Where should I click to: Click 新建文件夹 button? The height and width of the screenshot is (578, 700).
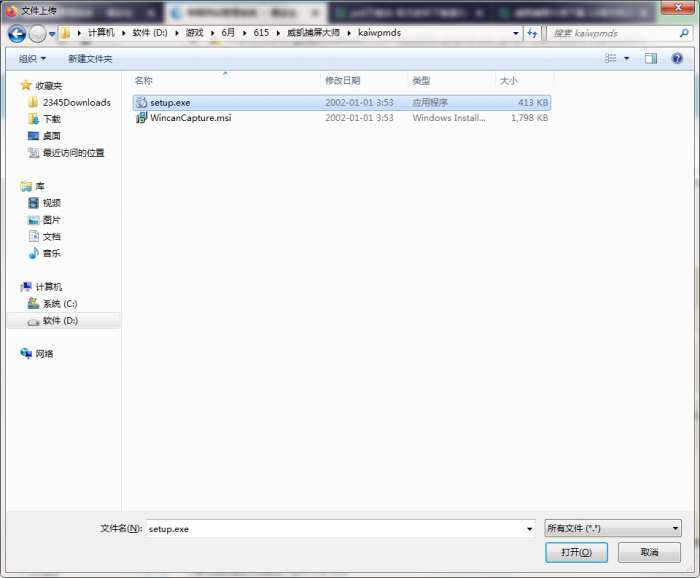90,58
